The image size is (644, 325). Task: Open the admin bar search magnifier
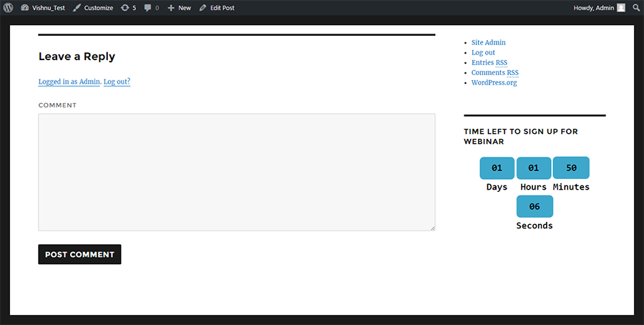point(636,8)
